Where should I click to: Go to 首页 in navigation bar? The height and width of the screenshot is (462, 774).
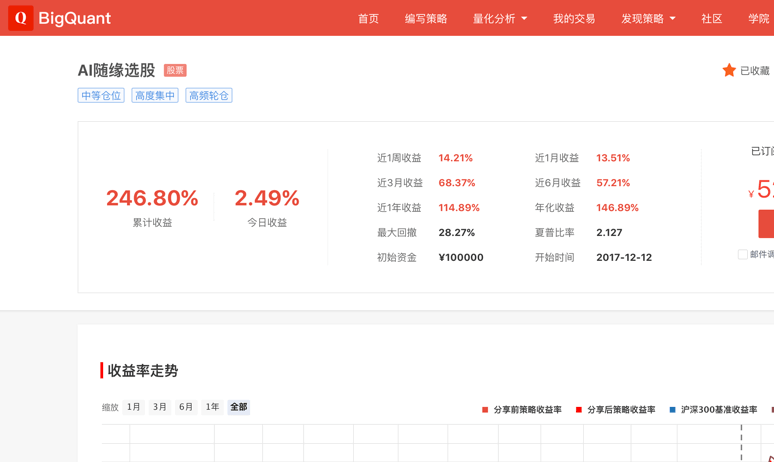(x=368, y=19)
